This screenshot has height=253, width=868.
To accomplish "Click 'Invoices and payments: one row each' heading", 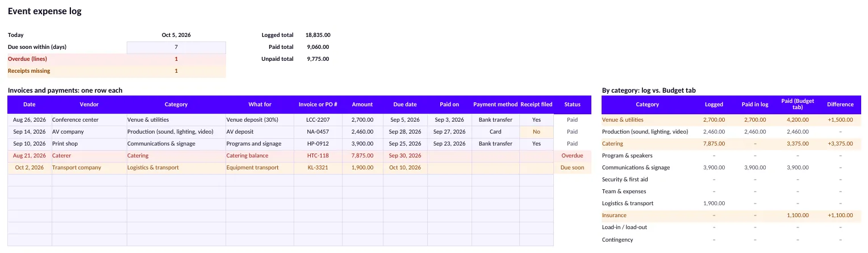I will click(65, 90).
